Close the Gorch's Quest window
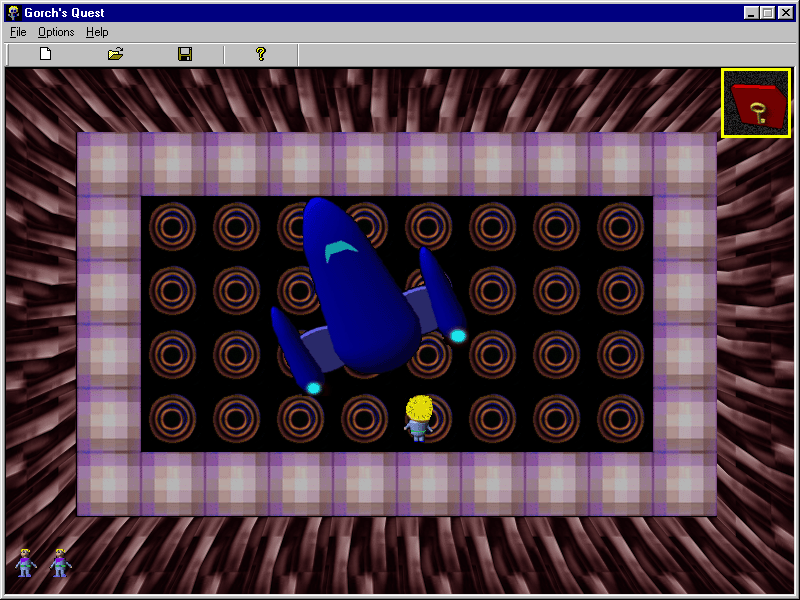 coord(786,13)
